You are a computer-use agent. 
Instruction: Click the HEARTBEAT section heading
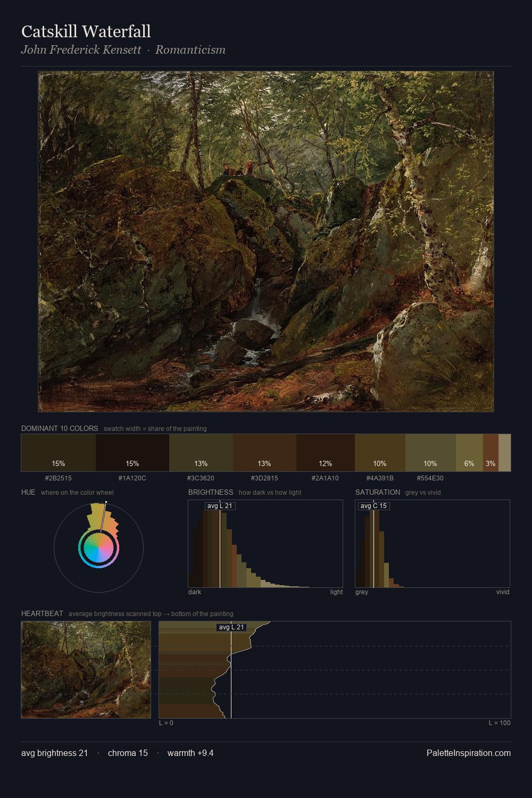point(42,613)
